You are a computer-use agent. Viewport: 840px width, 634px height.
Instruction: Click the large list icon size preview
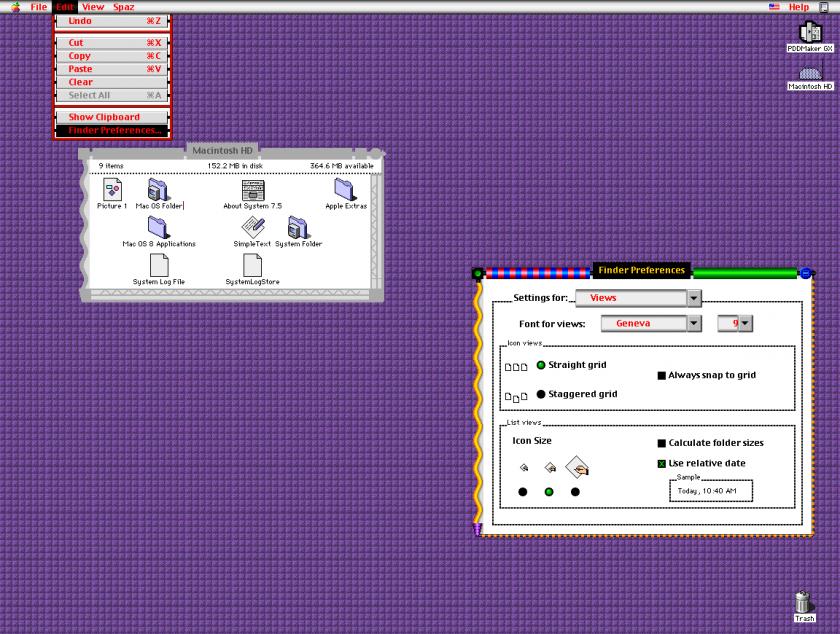tap(577, 467)
